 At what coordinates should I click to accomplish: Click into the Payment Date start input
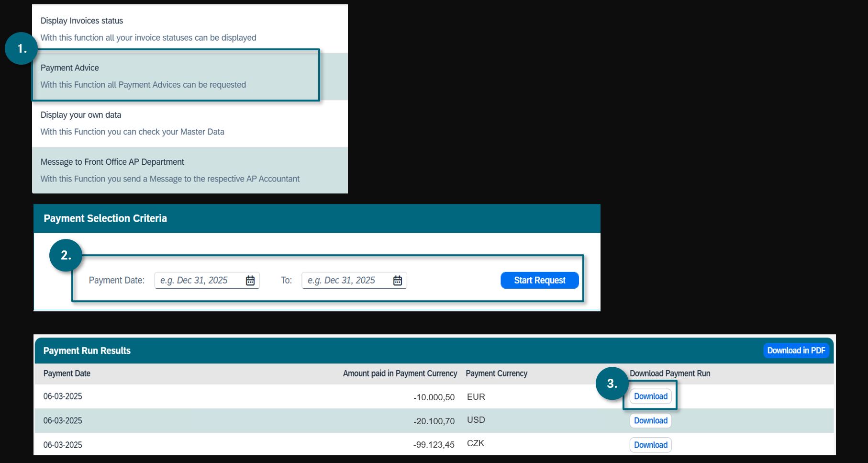pos(200,281)
